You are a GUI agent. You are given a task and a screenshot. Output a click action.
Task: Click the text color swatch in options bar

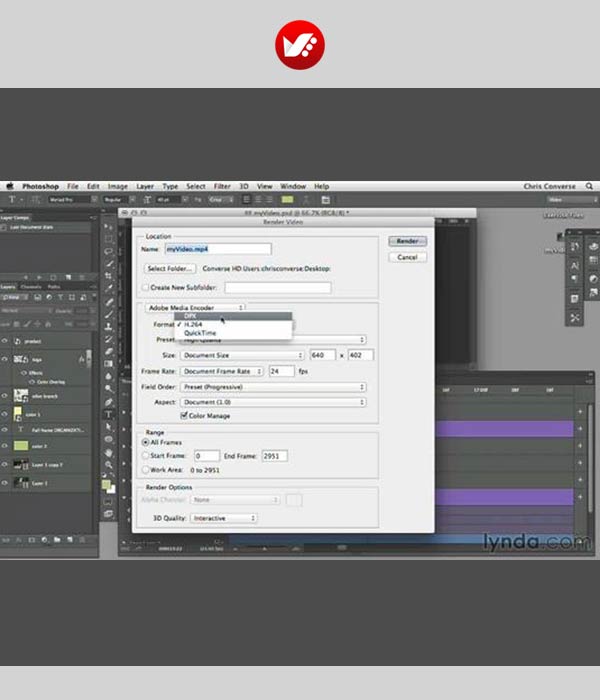(x=288, y=200)
